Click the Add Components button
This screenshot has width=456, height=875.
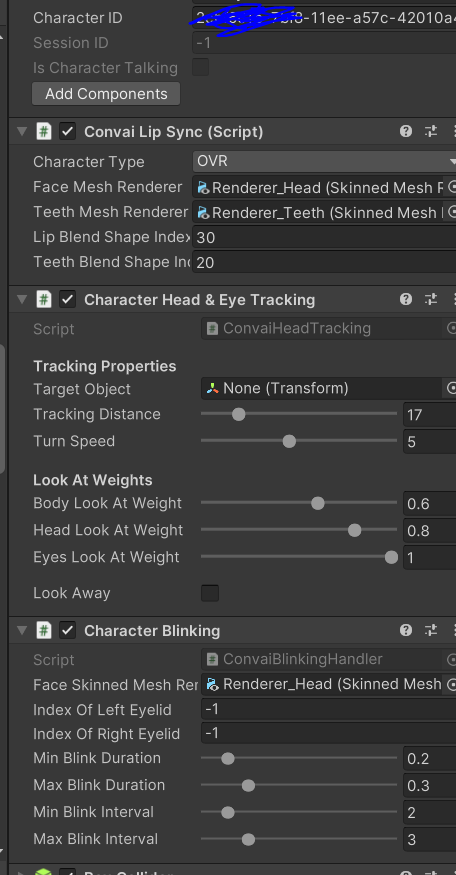click(106, 94)
